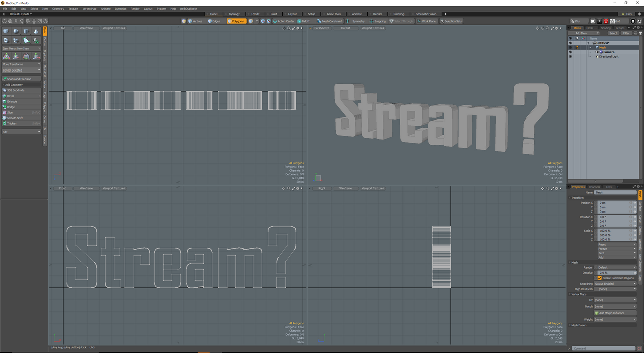
Task: Toggle Snapping on
Action: 378,21
